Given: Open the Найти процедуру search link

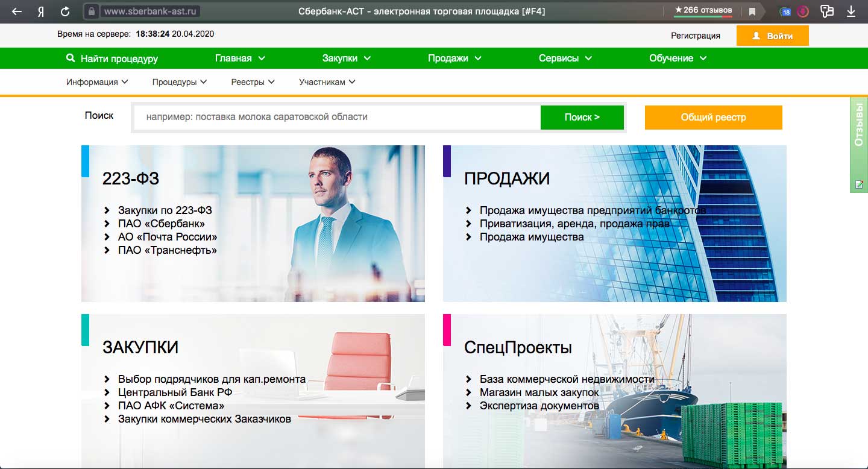Looking at the screenshot, I should (119, 58).
